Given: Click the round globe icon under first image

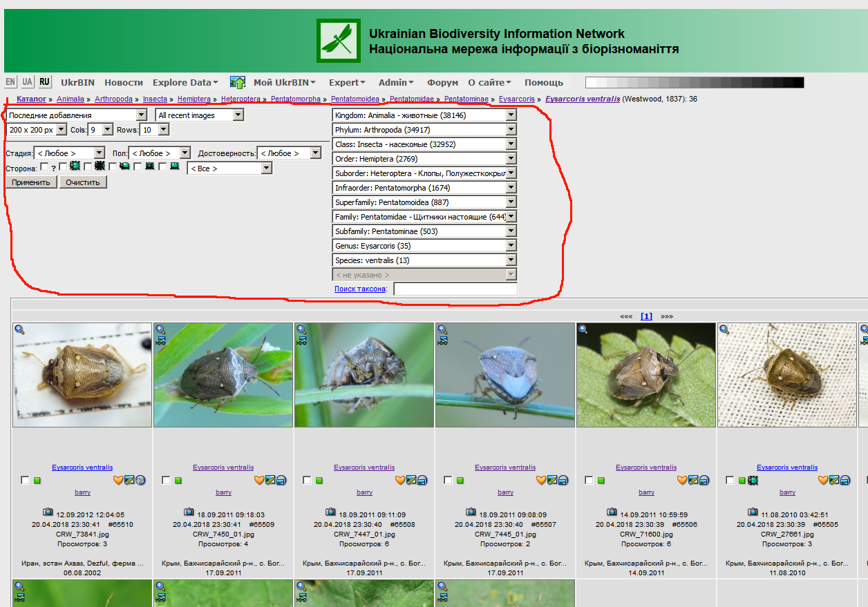Looking at the screenshot, I should [140, 480].
